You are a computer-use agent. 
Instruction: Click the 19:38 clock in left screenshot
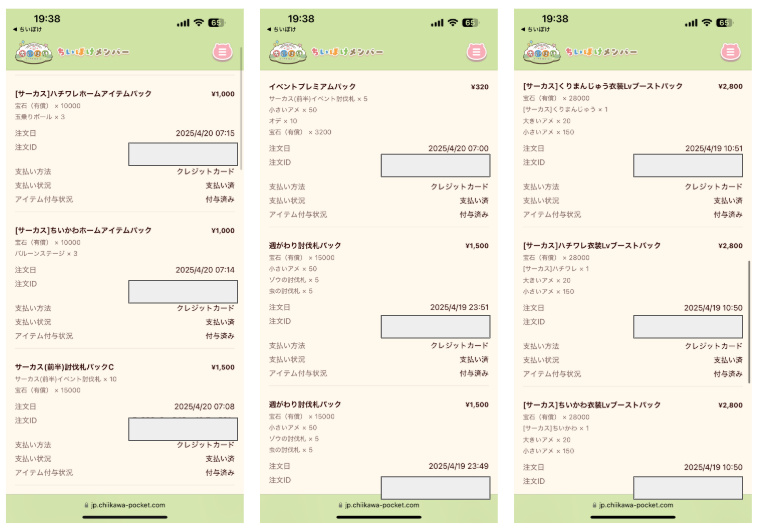47,19
